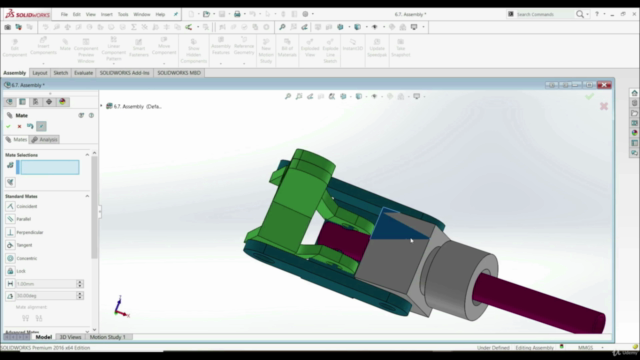The image size is (640, 360).
Task: Click the Mates tab in PropertyManager
Action: 16,140
